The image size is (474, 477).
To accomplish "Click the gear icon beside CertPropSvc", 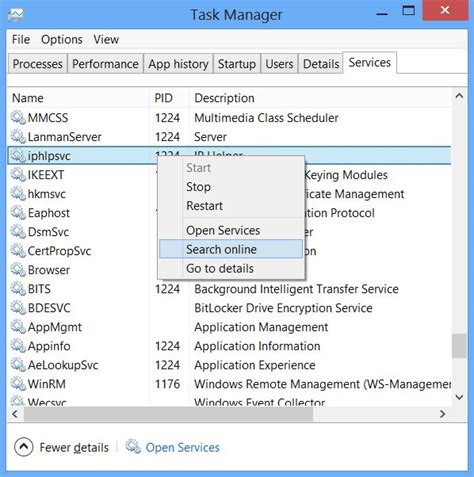I will click(18, 251).
